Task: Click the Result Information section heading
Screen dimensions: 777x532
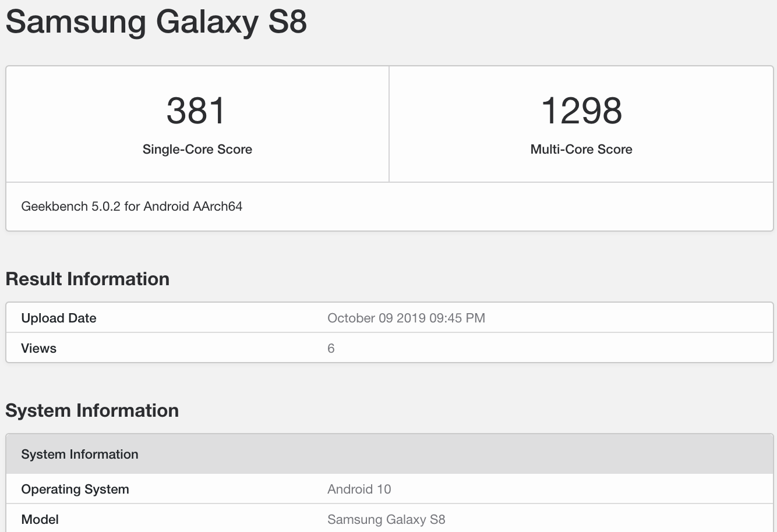Action: [87, 279]
